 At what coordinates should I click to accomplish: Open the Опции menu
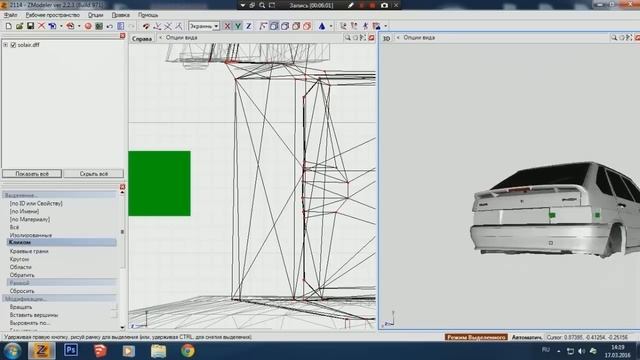(x=96, y=15)
